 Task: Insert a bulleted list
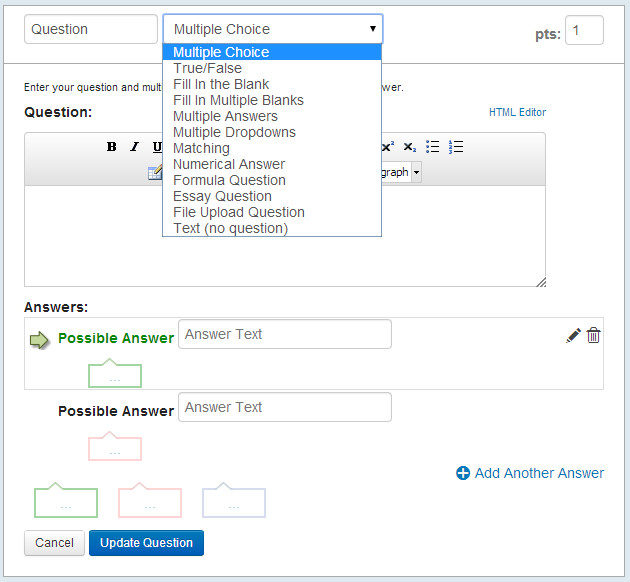click(x=432, y=147)
